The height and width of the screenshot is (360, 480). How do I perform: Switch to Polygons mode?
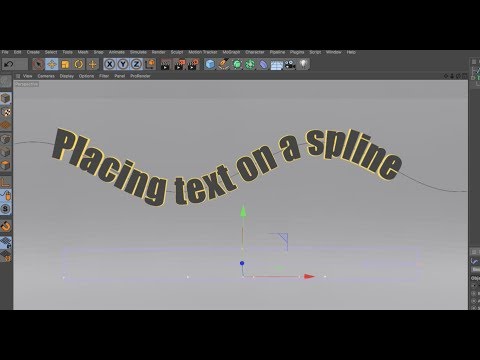coord(5,165)
